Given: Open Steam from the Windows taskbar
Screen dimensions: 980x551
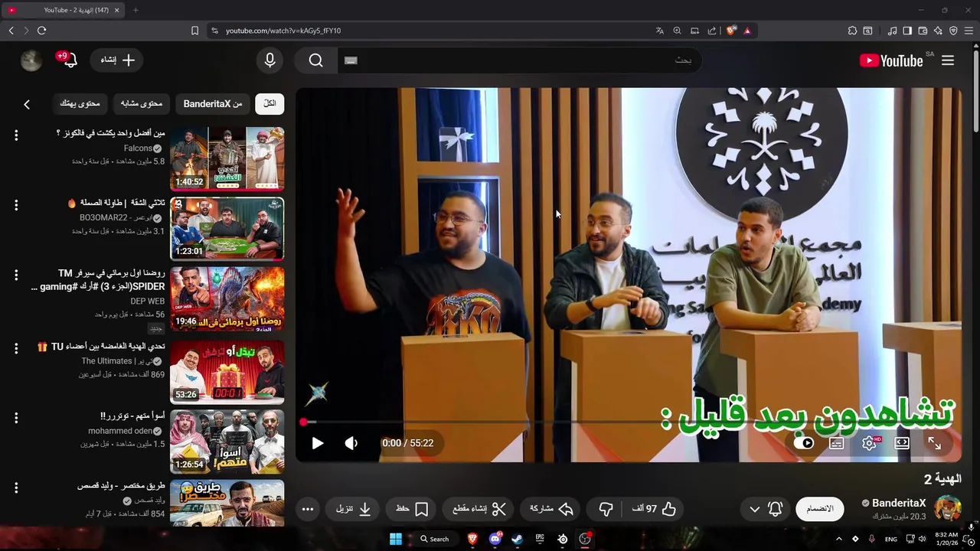Looking at the screenshot, I should pyautogui.click(x=518, y=539).
